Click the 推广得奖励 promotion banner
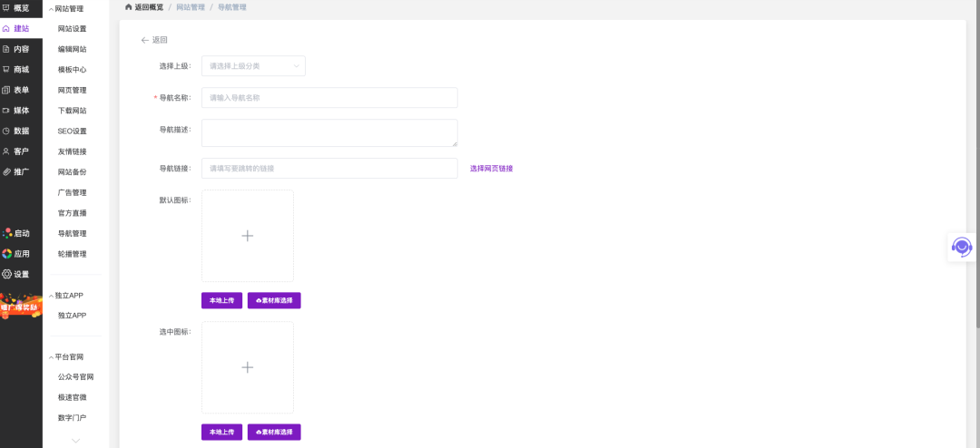This screenshot has width=980, height=448. (x=21, y=307)
